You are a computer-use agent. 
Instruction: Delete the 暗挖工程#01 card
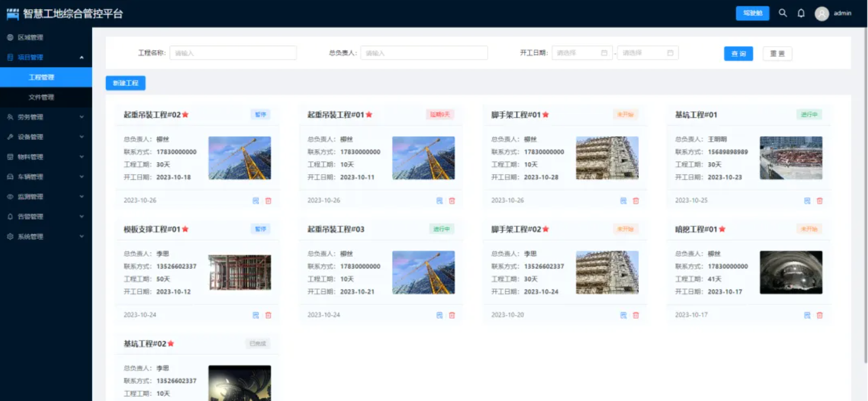[820, 315]
